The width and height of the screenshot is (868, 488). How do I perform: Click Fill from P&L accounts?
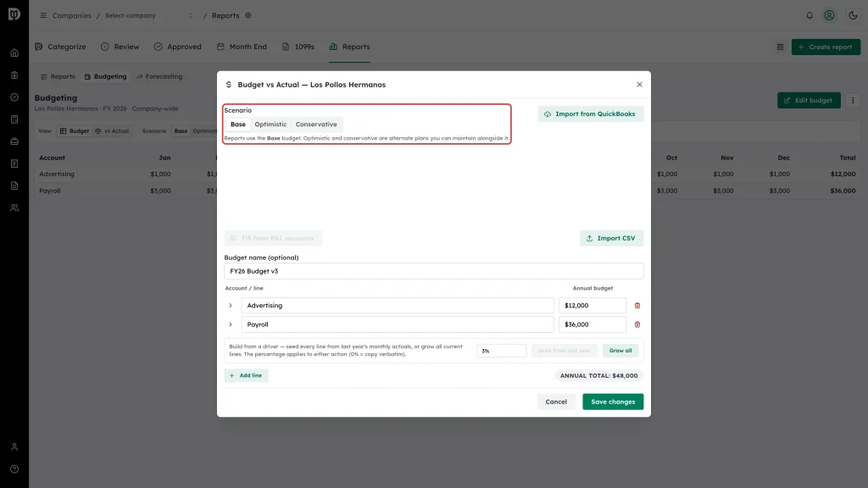(273, 238)
